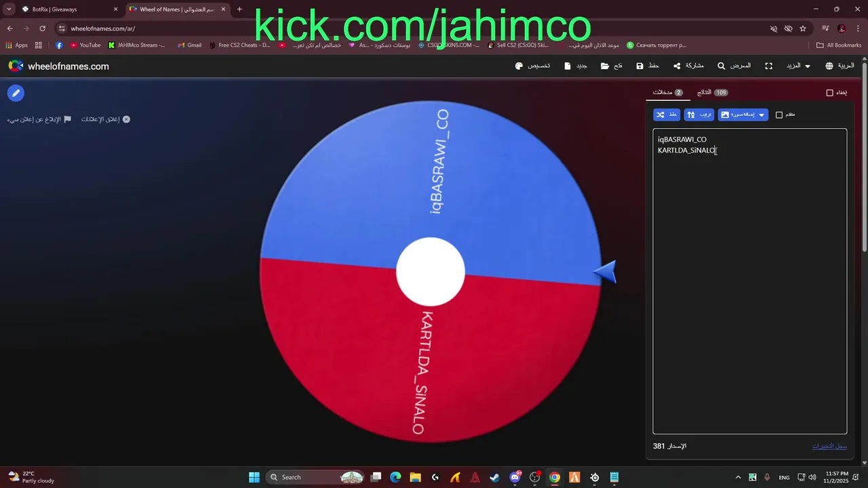Toggle the متقدم (Advanced) checkbox
Screen dimensions: 868x488
[x=779, y=115]
